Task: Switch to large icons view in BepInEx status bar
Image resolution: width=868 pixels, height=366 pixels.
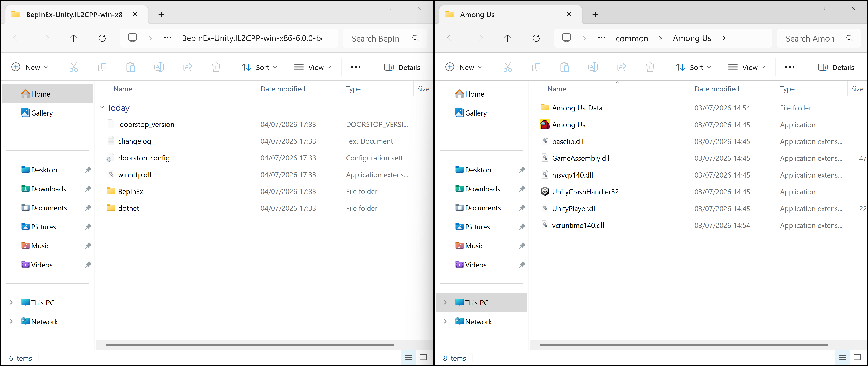Action: 423,358
